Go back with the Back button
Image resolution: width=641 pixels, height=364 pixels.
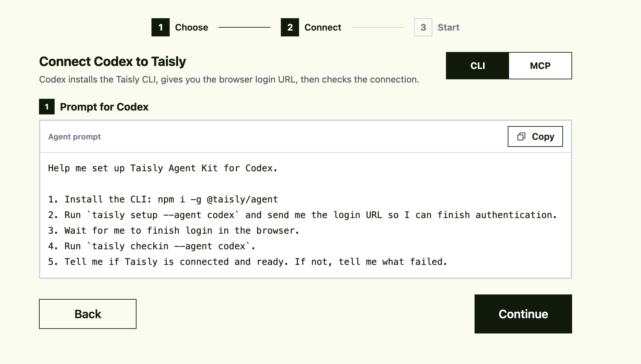[88, 314]
